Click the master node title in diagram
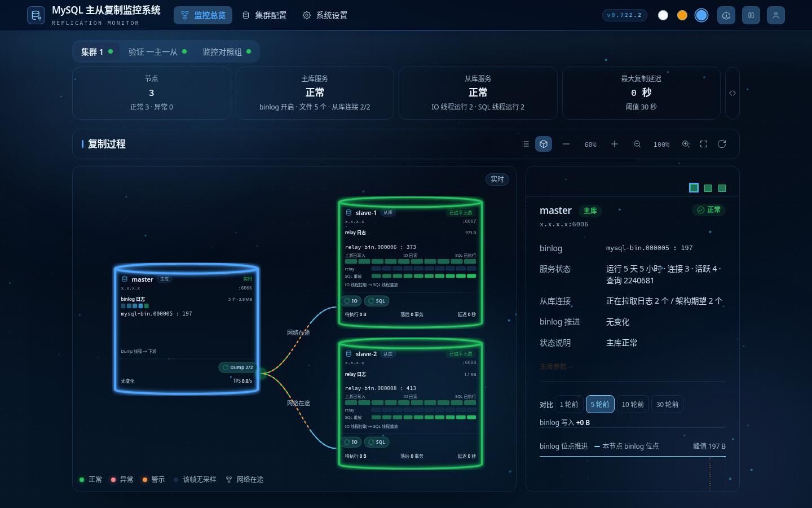This screenshot has width=812, height=508. (142, 279)
